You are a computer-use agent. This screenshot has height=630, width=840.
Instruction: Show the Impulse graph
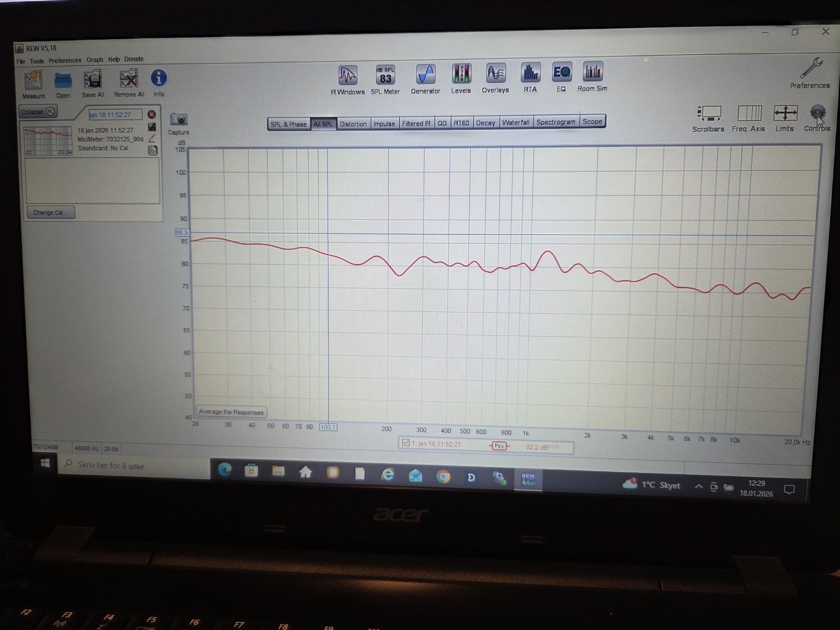point(384,124)
